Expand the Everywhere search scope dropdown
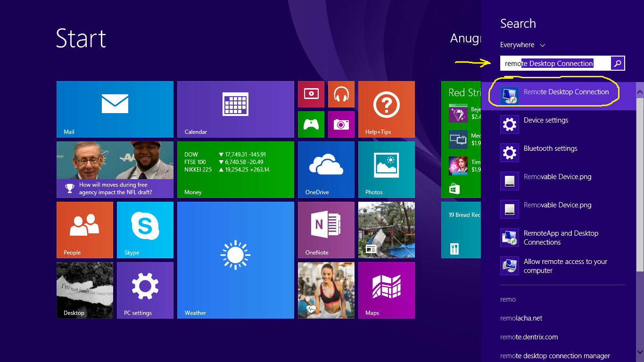Viewport: 644px width, 362px height. coord(522,45)
